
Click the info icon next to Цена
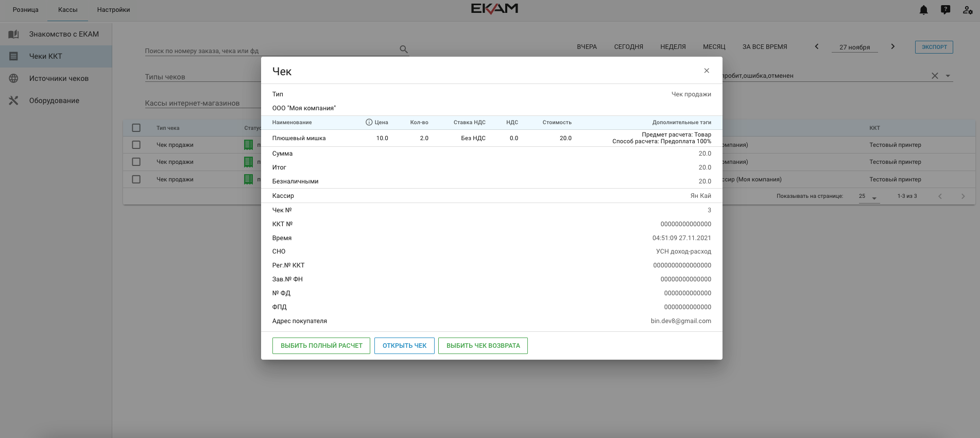pyautogui.click(x=369, y=122)
